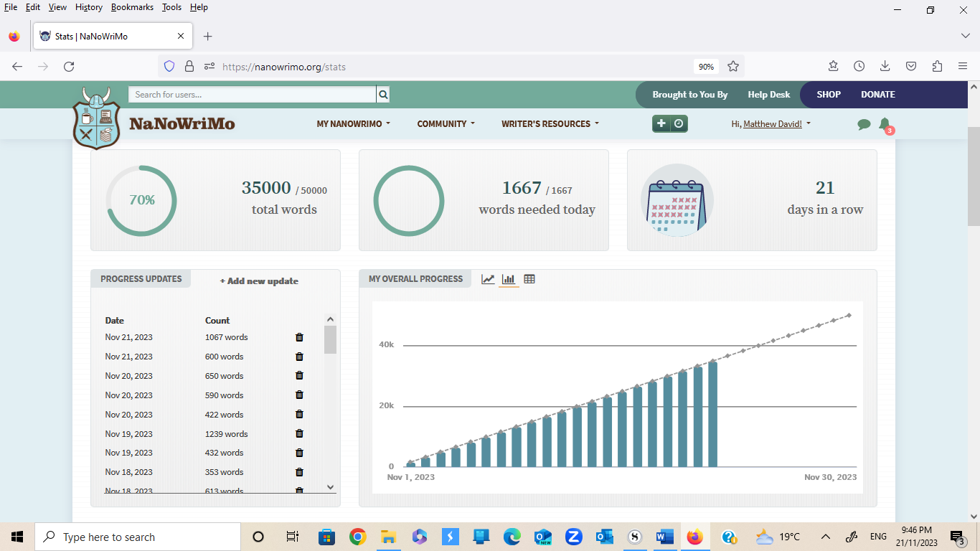This screenshot has height=551, width=980.
Task: Open the View menu
Action: coord(58,7)
